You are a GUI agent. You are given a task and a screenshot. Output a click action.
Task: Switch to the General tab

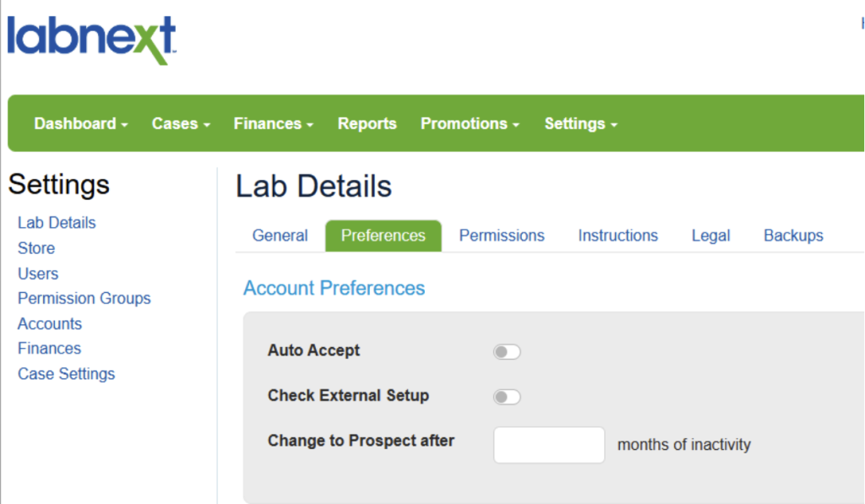(280, 236)
